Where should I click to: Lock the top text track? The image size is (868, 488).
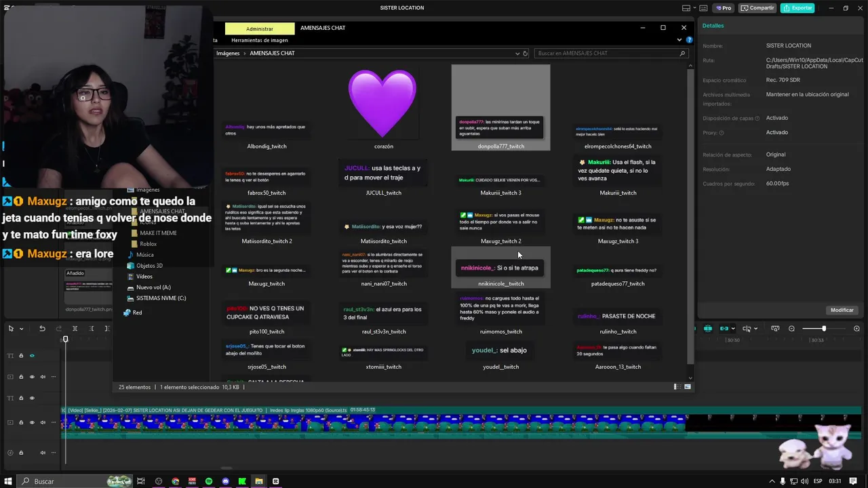(21, 356)
